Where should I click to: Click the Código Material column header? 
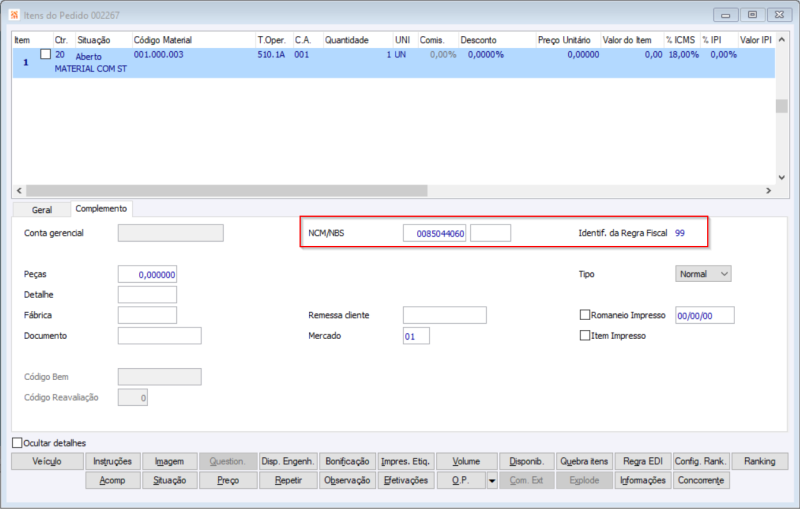pyautogui.click(x=193, y=40)
